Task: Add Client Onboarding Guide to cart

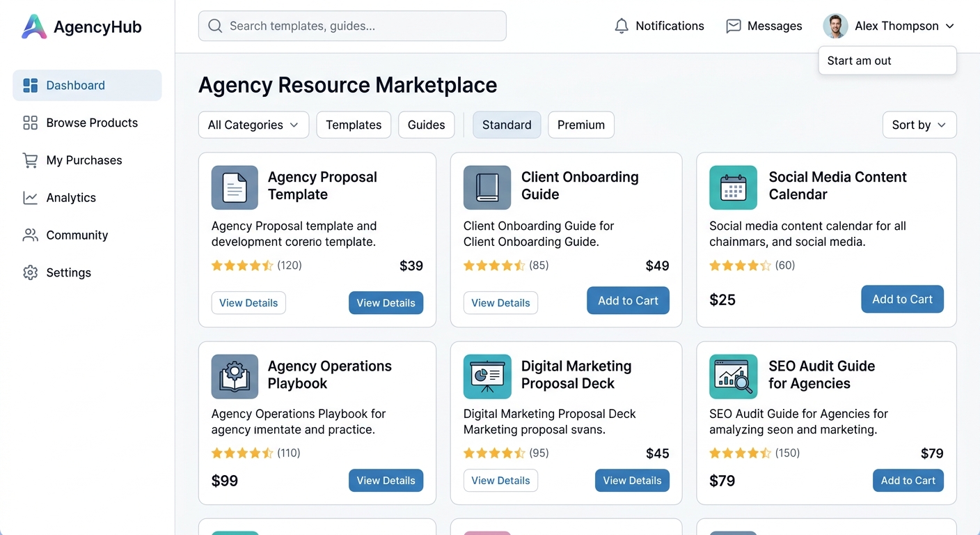Action: 628,300
